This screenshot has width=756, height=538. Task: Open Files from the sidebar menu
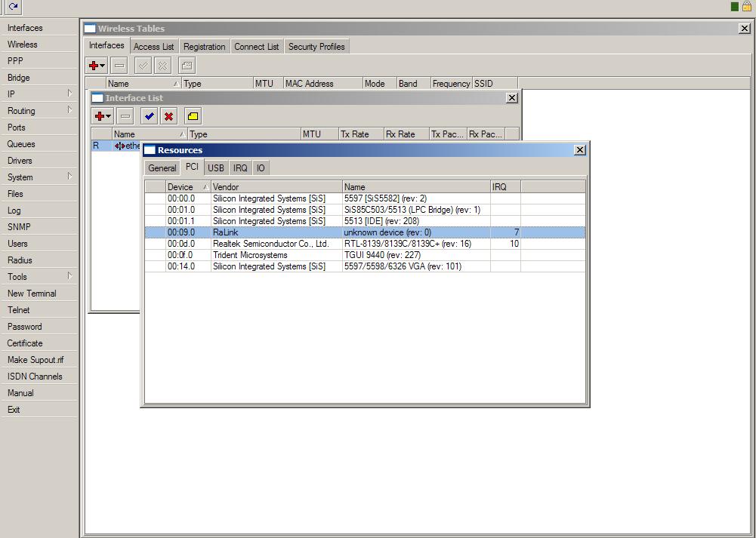tap(39, 194)
